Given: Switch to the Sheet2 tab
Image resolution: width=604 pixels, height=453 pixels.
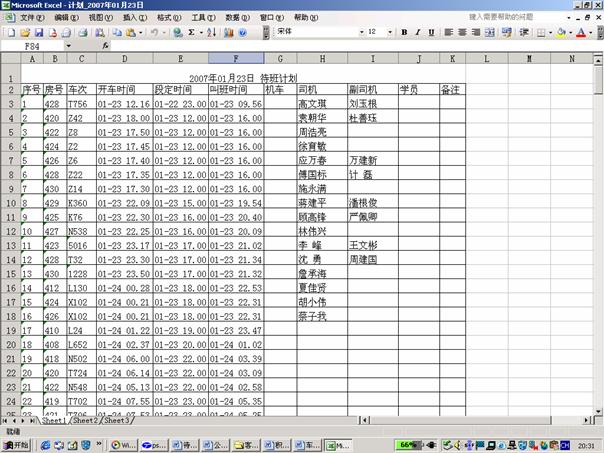Looking at the screenshot, I should [86, 420].
